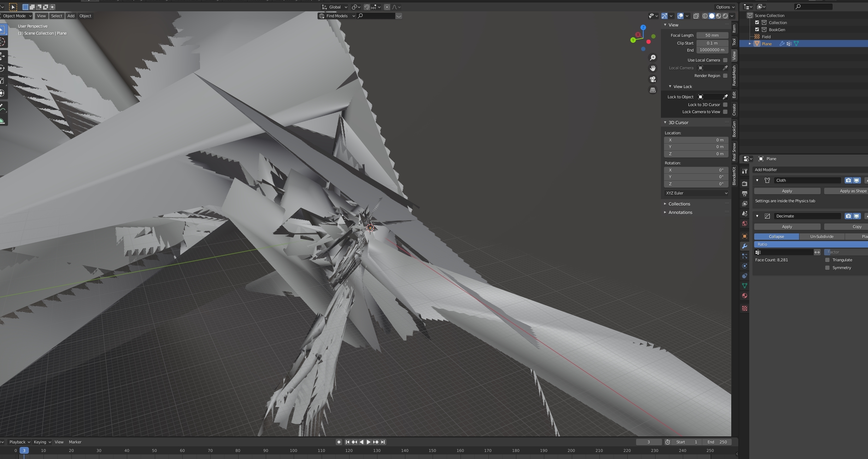Switch perspective/orthographic grid icon
The height and width of the screenshot is (459, 868).
click(653, 90)
